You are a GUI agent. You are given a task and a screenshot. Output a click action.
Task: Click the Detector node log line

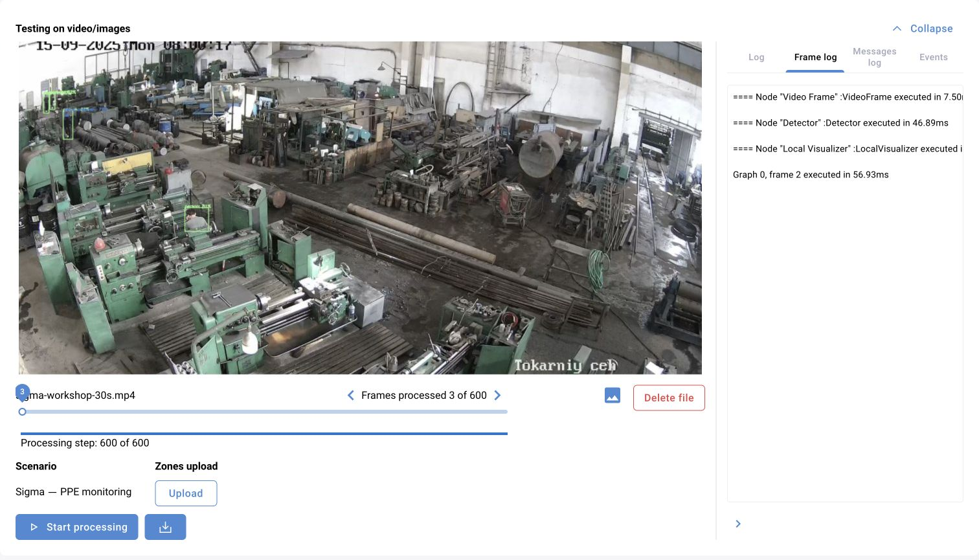point(840,123)
